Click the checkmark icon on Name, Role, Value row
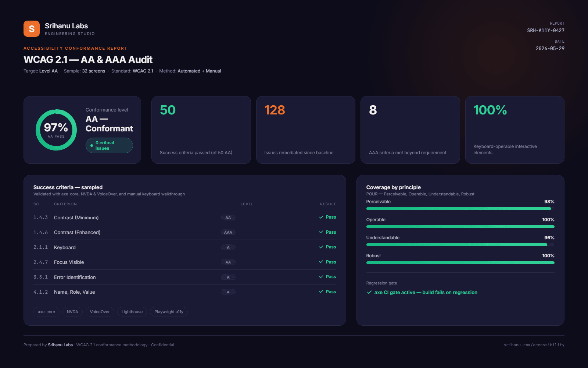The width and height of the screenshot is (588, 368). [x=321, y=292]
